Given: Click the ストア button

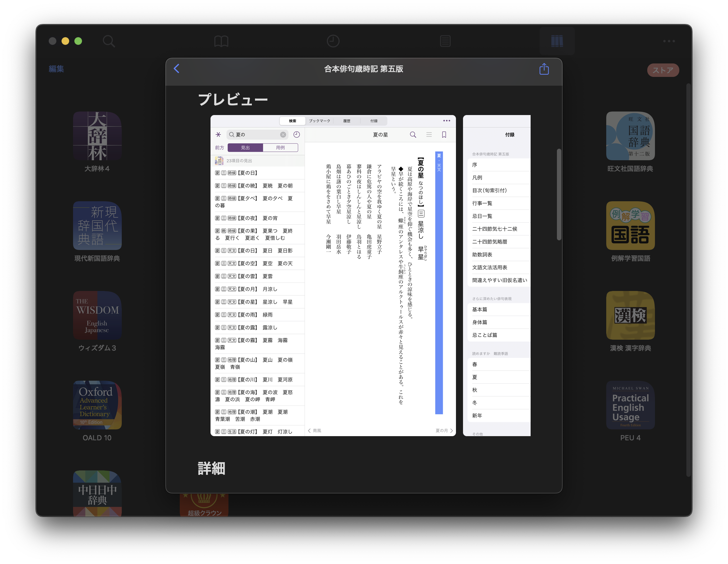Looking at the screenshot, I should point(663,70).
